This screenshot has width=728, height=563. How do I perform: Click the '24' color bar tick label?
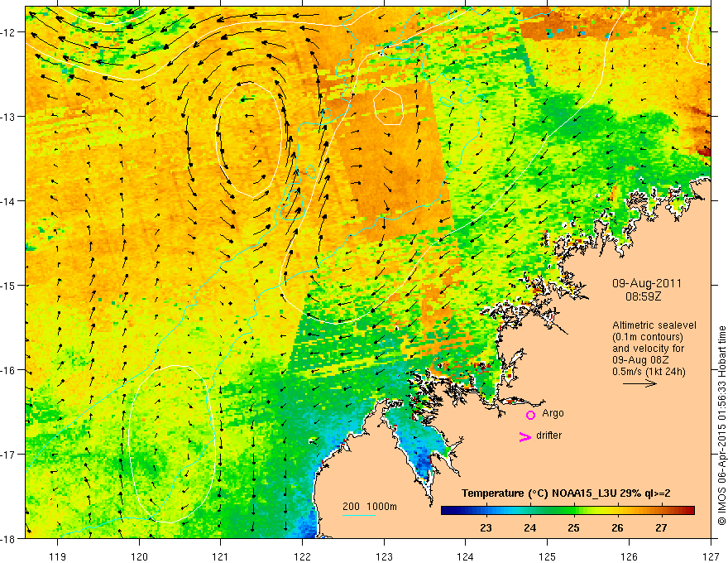click(x=529, y=528)
